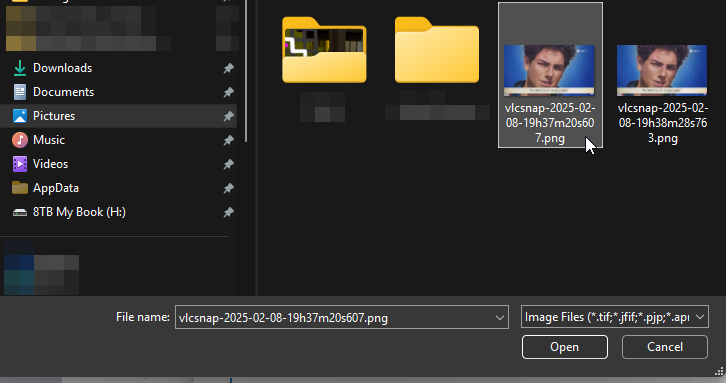Click the external drive icon for My Book
Image resolution: width=726 pixels, height=383 pixels.
coord(19,213)
